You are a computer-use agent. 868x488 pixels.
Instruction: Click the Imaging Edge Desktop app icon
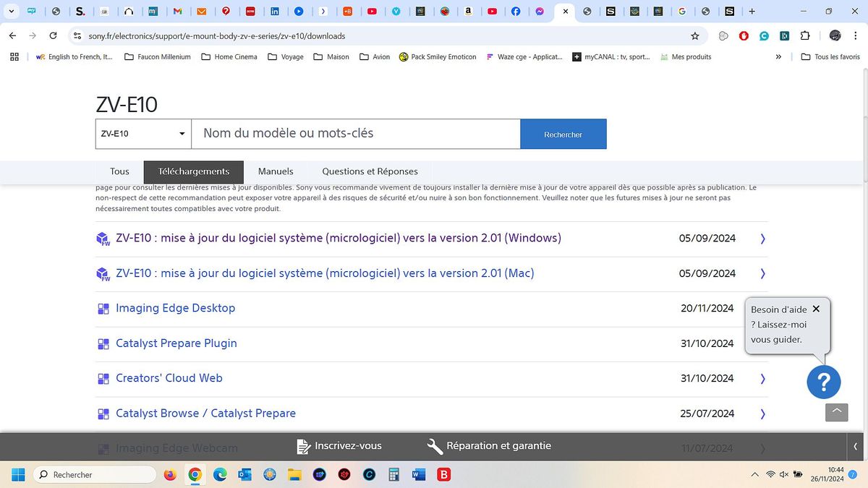pos(103,308)
